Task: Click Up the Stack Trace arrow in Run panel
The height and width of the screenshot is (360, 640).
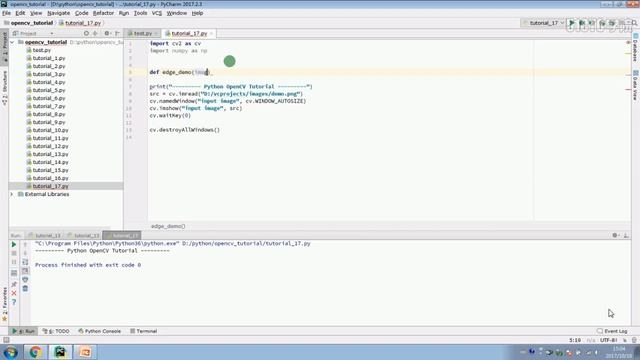Action: [25, 244]
